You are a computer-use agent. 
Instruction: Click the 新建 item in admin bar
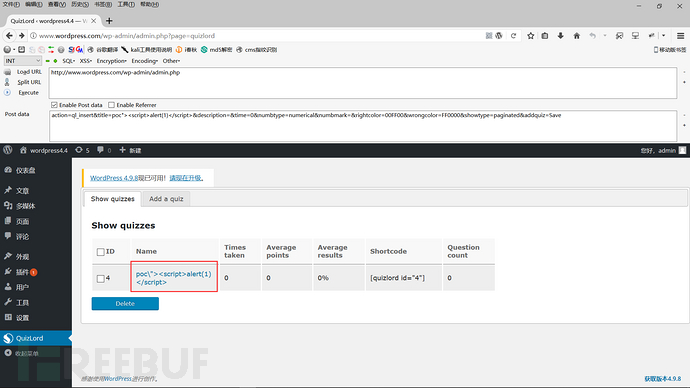click(x=130, y=150)
